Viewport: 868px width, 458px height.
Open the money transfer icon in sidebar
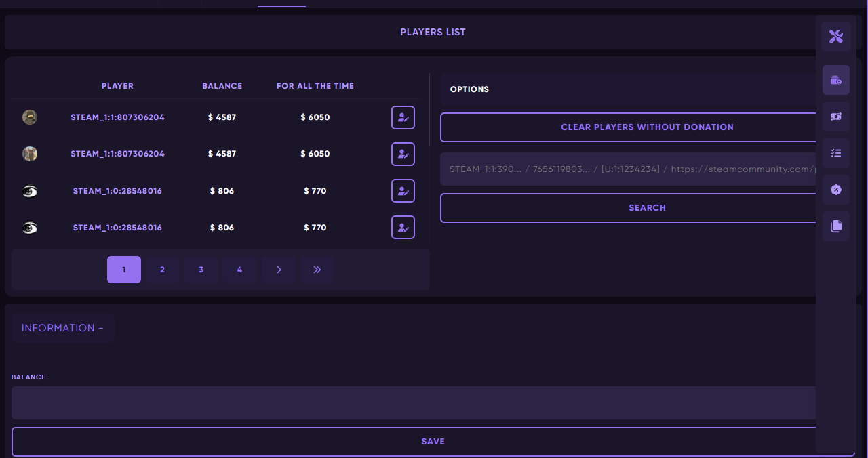[835, 117]
